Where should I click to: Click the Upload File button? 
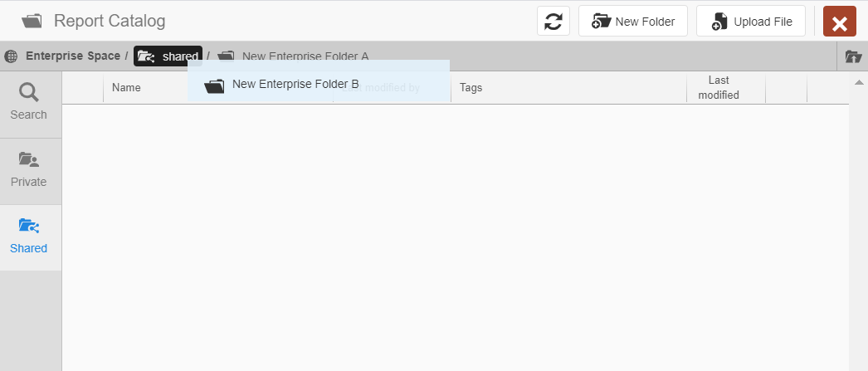[x=751, y=22]
